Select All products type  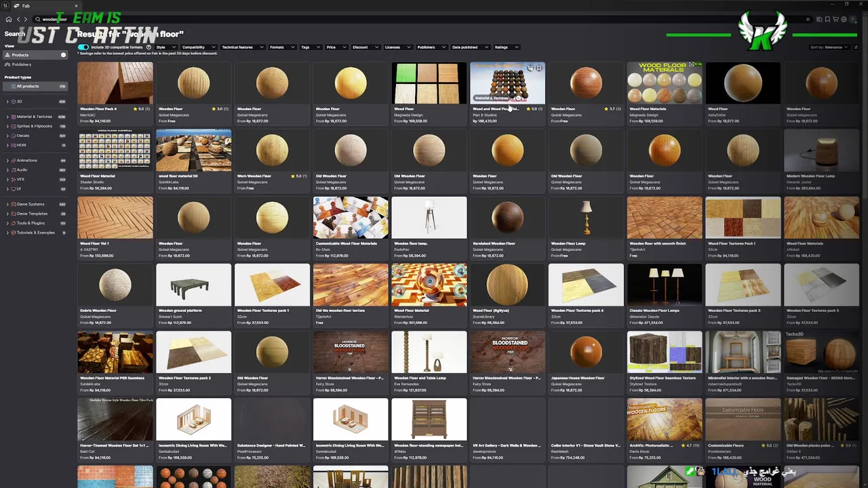pyautogui.click(x=36, y=86)
